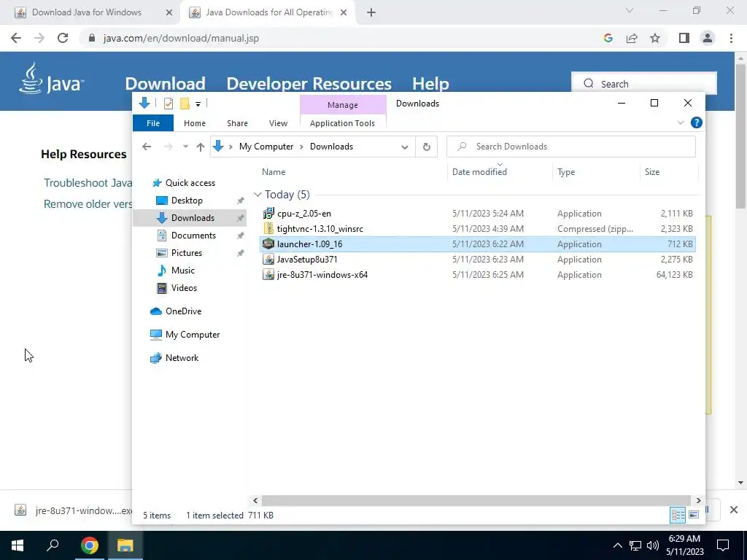Click horizontal scrollbar in Explorer file list

tap(476, 500)
